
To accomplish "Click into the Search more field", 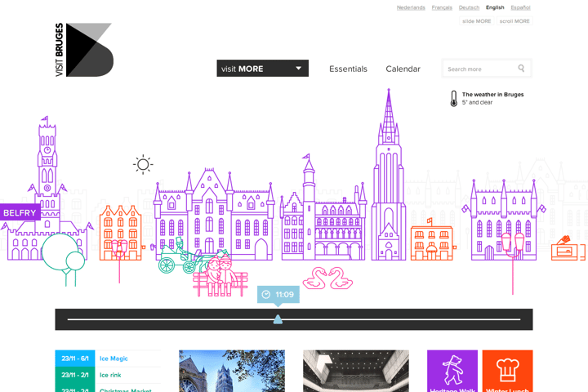I will tap(487, 69).
